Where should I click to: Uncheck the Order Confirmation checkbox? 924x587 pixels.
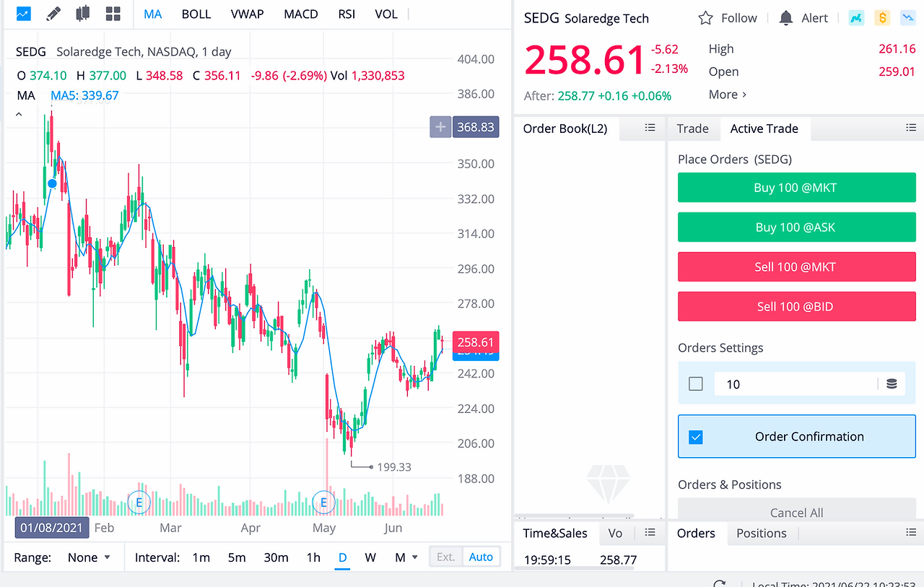point(696,437)
